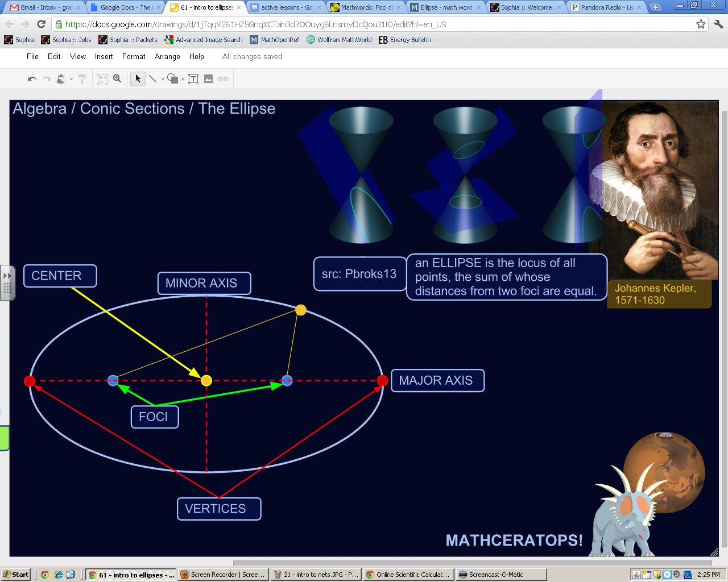Image resolution: width=728 pixels, height=582 pixels.
Task: Open the web clipboard icon
Action: click(x=61, y=79)
